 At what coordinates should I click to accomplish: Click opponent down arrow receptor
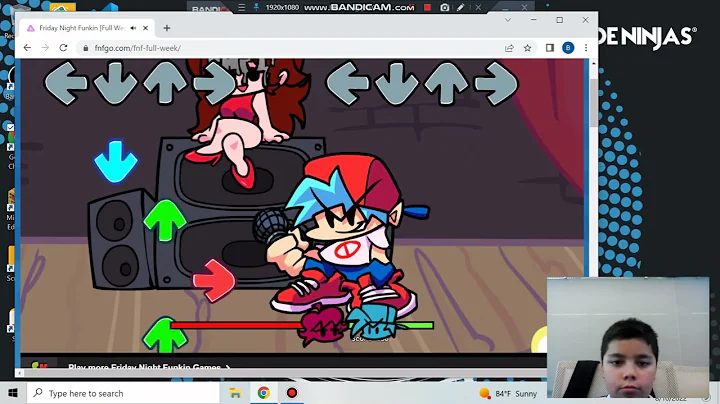[x=115, y=83]
